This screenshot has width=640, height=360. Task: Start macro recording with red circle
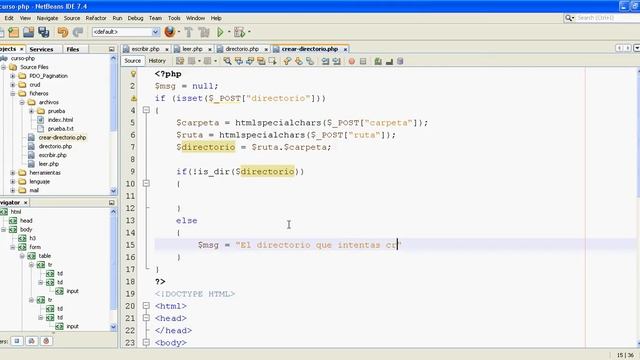351,61
